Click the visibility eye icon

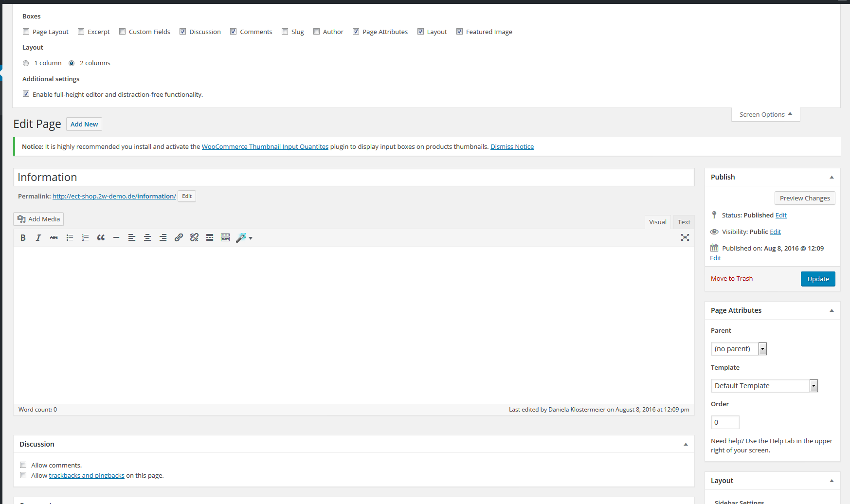(714, 232)
